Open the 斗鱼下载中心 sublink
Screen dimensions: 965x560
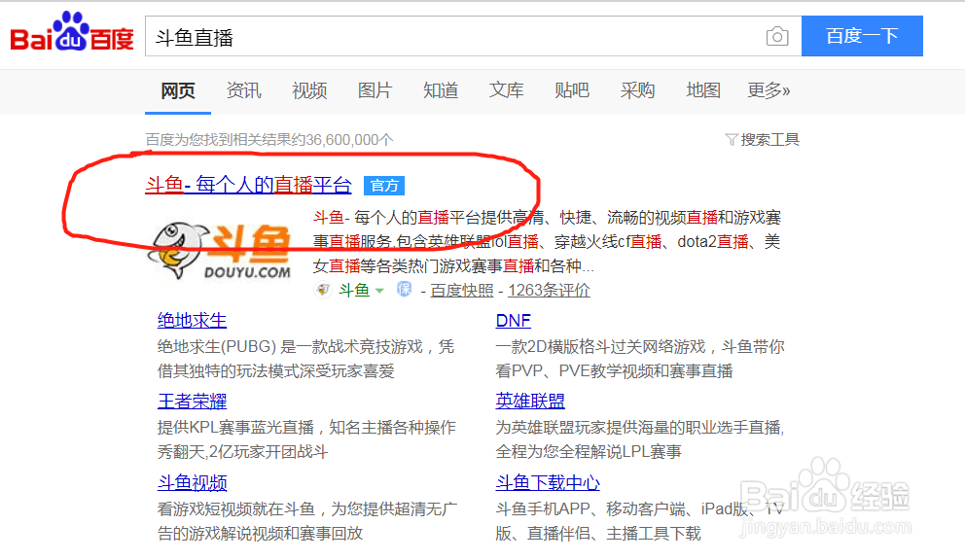pyautogui.click(x=548, y=482)
